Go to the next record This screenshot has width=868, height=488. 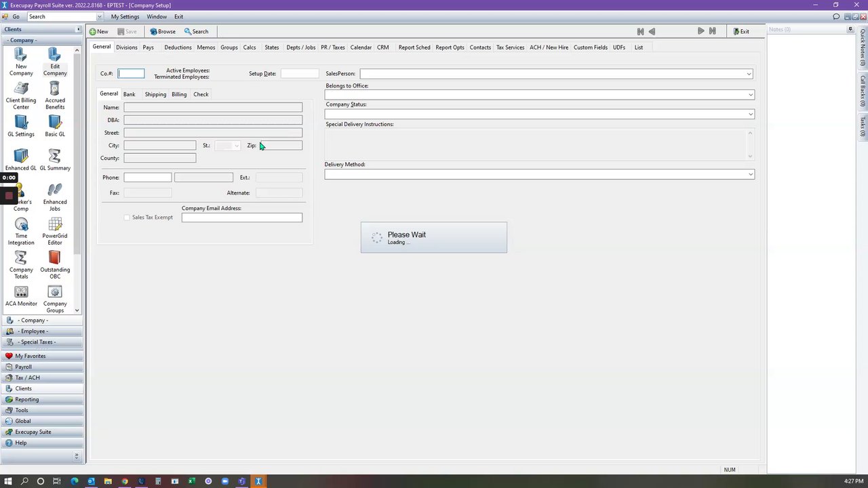point(701,31)
